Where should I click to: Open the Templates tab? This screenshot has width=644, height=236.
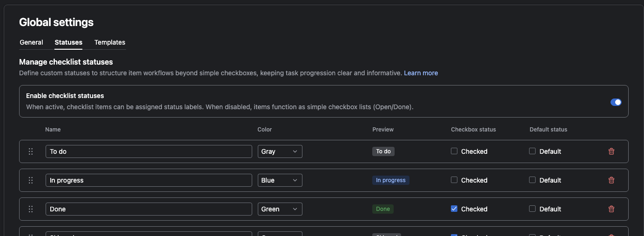coord(110,42)
